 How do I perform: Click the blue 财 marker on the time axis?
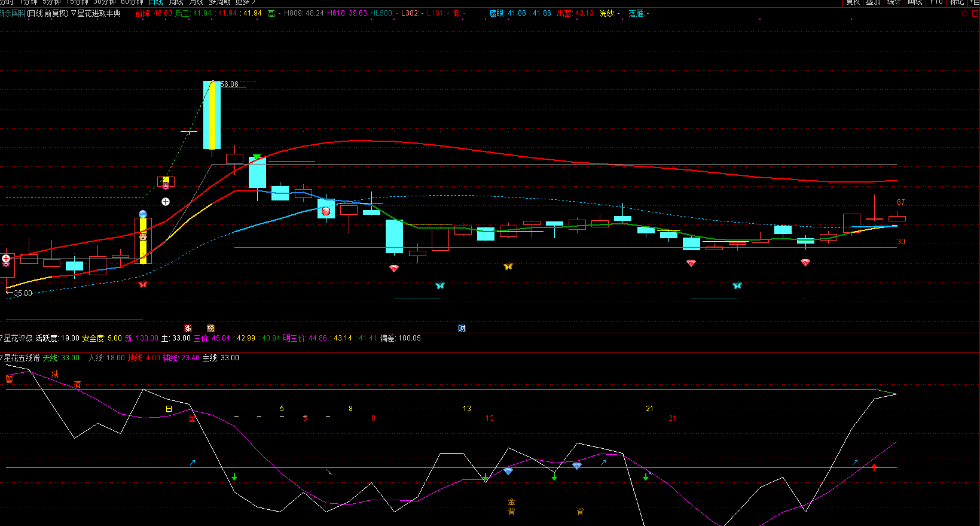(462, 328)
